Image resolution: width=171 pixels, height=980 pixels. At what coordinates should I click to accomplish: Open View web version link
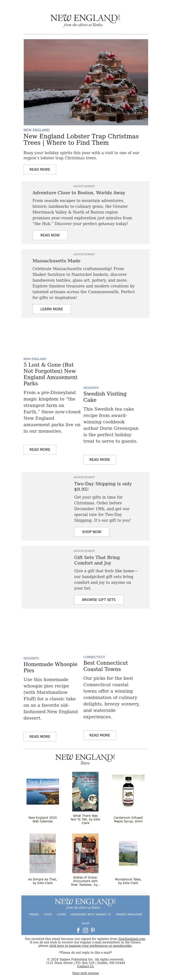[x=85, y=973]
